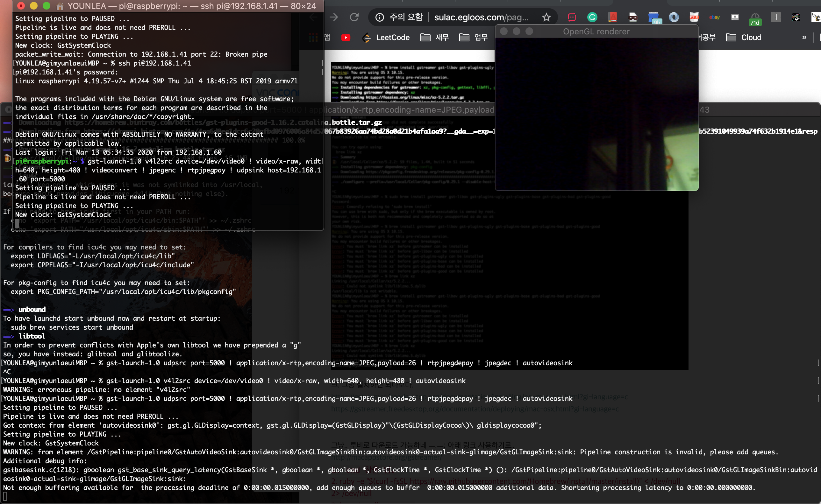Screen dimensions: 821x504
Task: Open the wasp extension icon
Action: coord(816,17)
